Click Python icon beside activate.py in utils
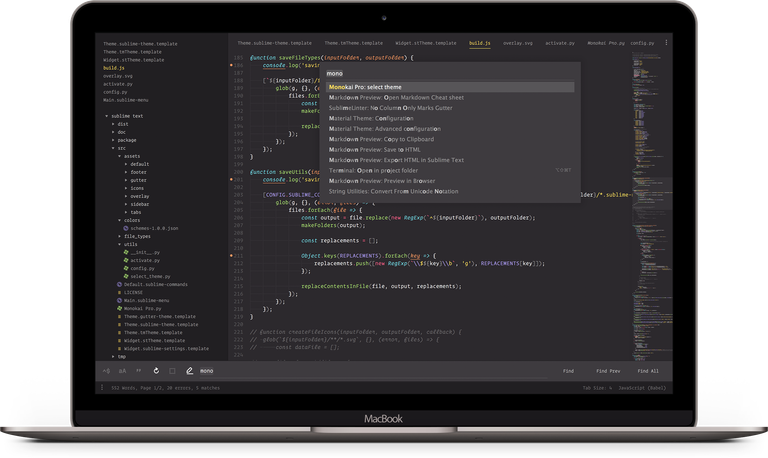The width and height of the screenshot is (768, 458). (126, 260)
